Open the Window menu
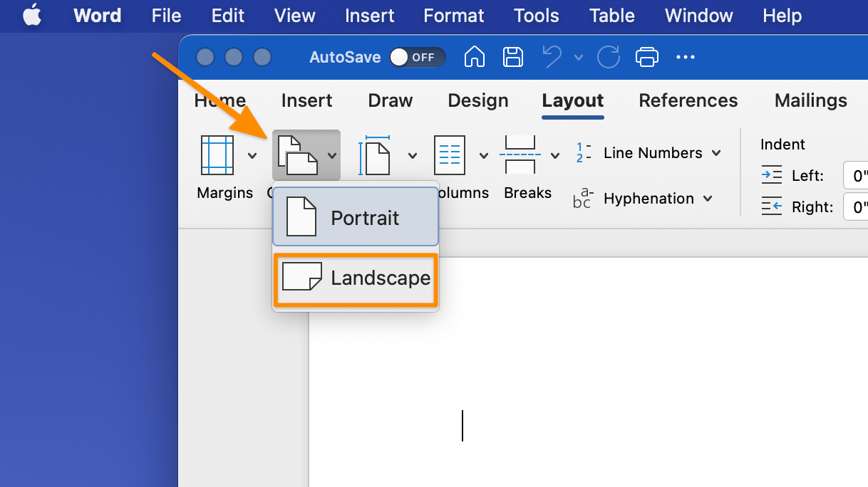Screen dimensions: 868x487 [x=699, y=16]
